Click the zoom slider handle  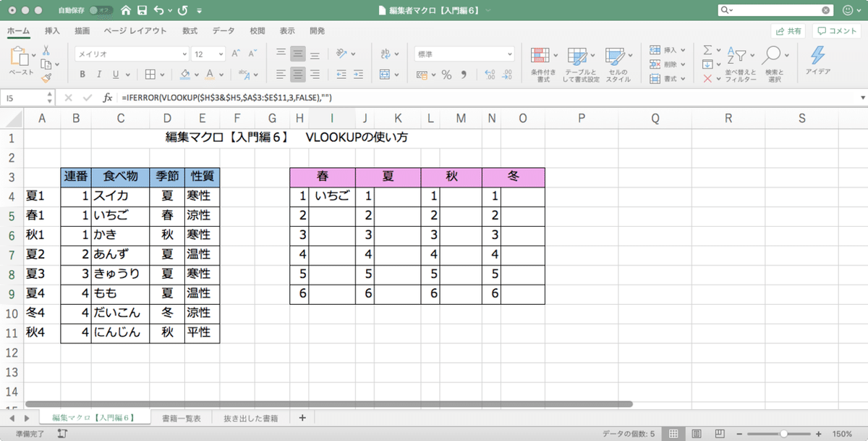click(783, 434)
